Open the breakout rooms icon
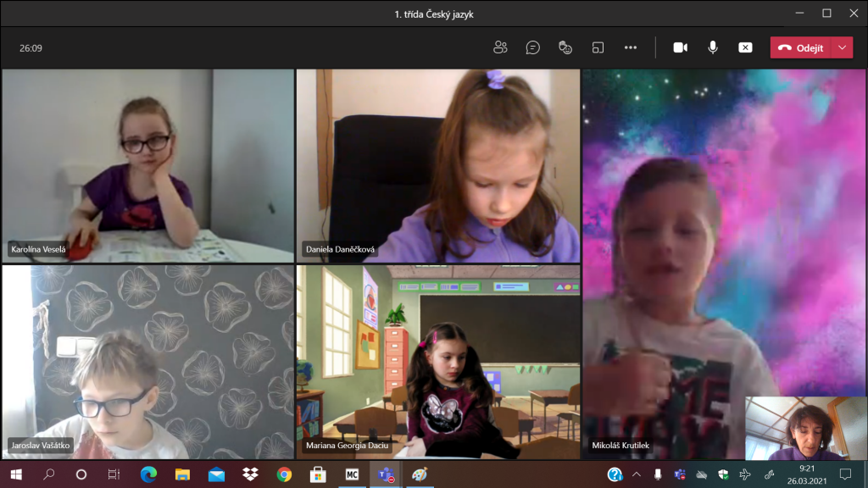868x488 pixels. (598, 47)
